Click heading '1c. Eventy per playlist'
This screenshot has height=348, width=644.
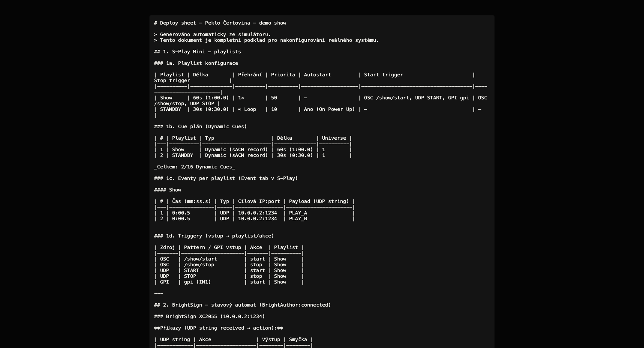[x=226, y=178]
